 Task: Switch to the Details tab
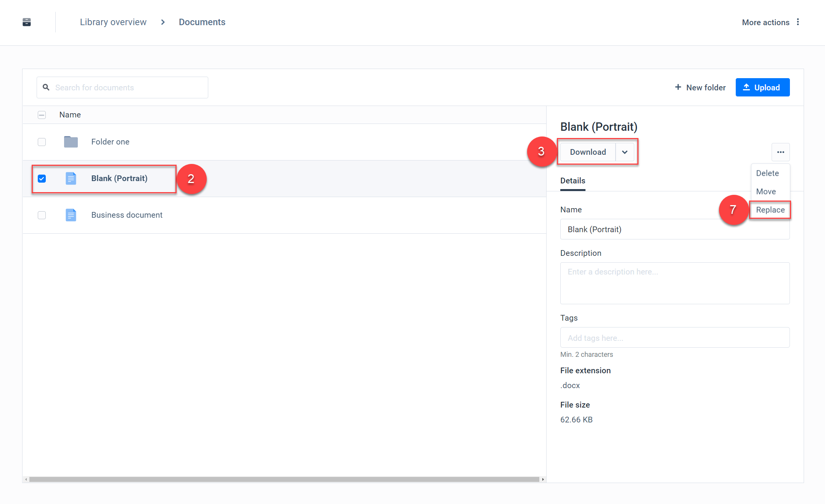point(572,180)
